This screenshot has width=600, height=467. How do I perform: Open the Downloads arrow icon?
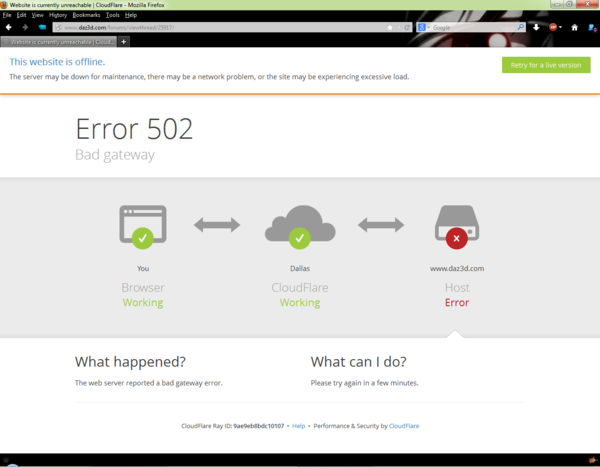coord(536,27)
